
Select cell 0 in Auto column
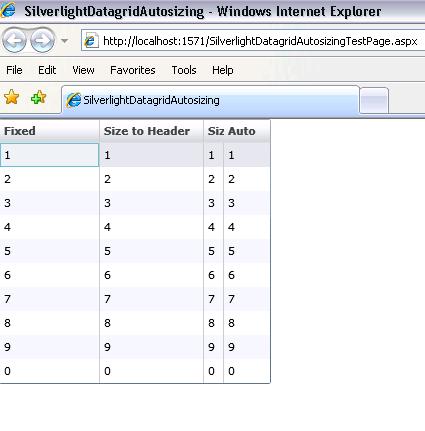pos(247,371)
